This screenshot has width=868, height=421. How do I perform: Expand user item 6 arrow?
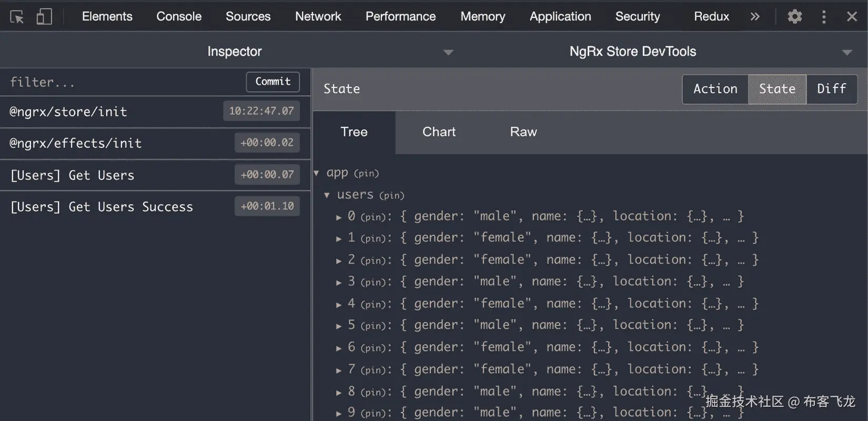point(339,348)
